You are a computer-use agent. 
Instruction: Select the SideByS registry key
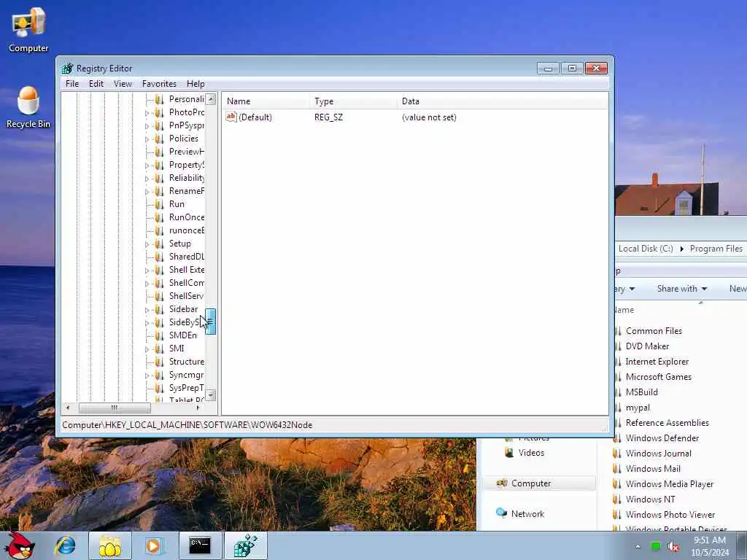[x=184, y=322]
